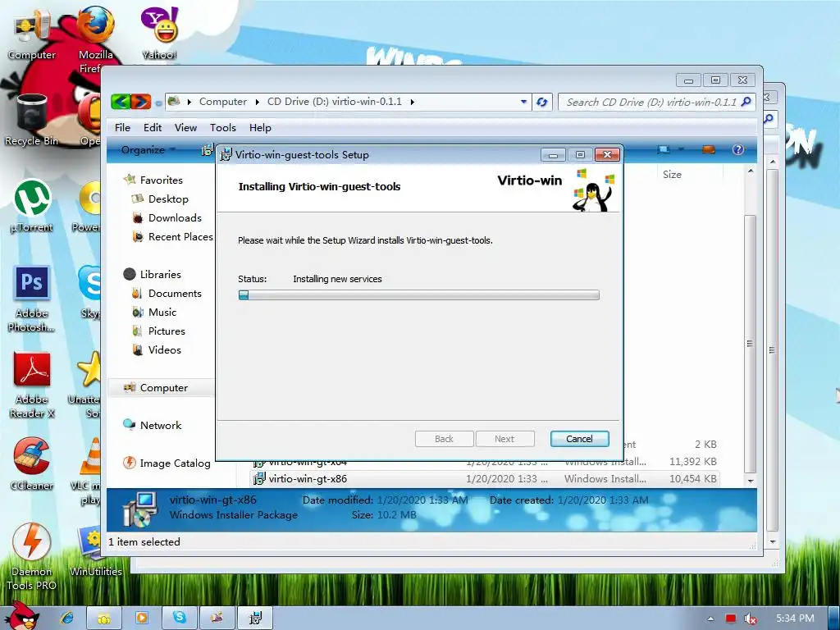Click the 5:34 PM taskbar clock
Screen dimensions: 840x630
[x=795, y=619]
